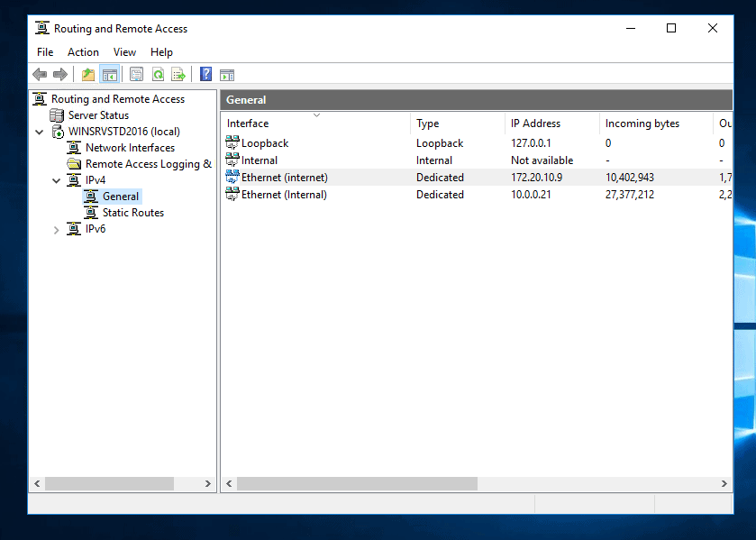Click the Static Routes node icon
The image size is (756, 540).
click(x=91, y=213)
